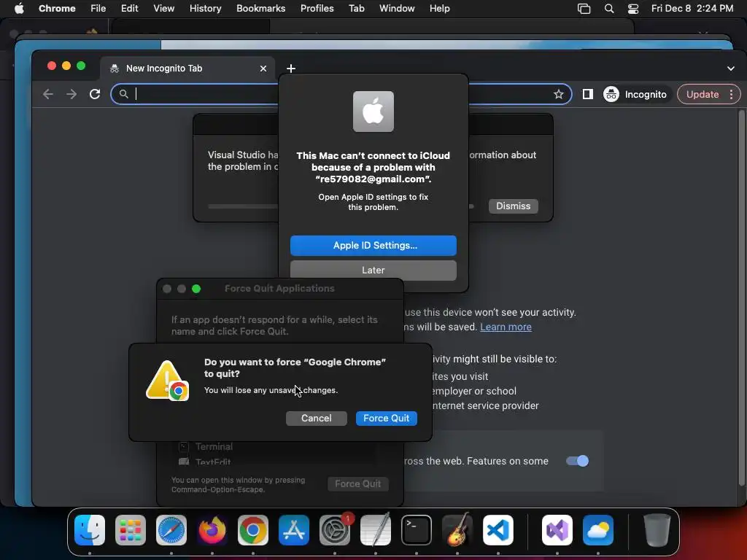
Task: Follow the Learn more link
Action: click(506, 327)
